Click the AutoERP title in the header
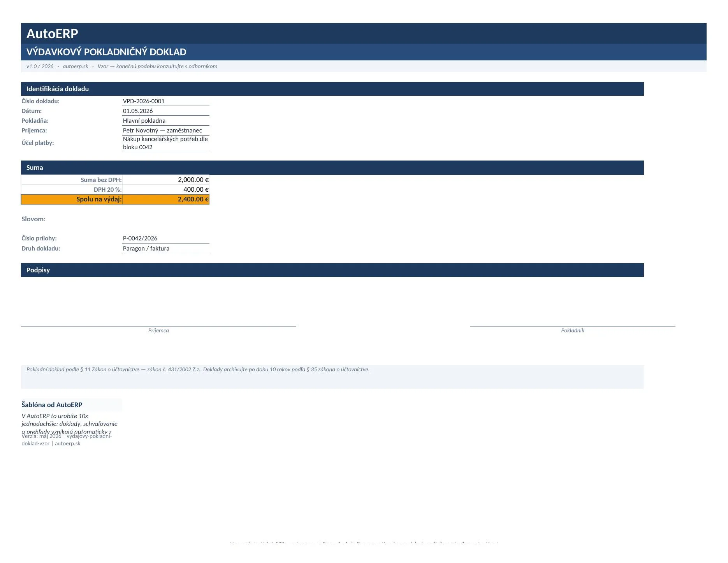Viewport: 728px width, 563px height. click(52, 34)
